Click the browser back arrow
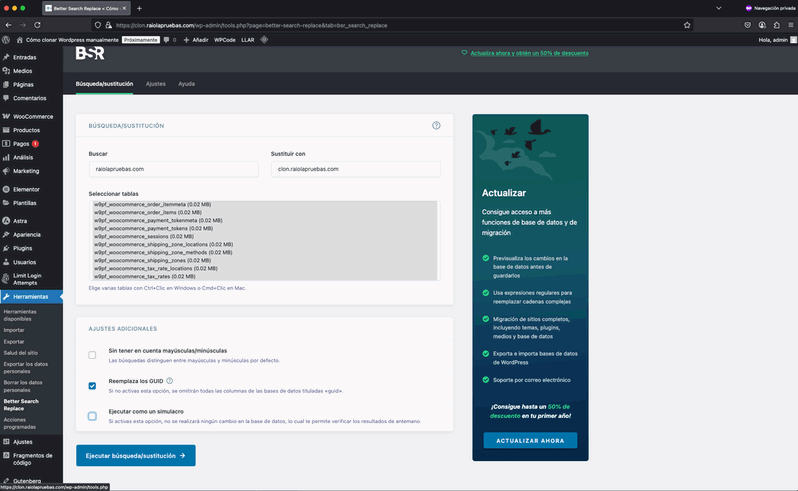 (9, 25)
